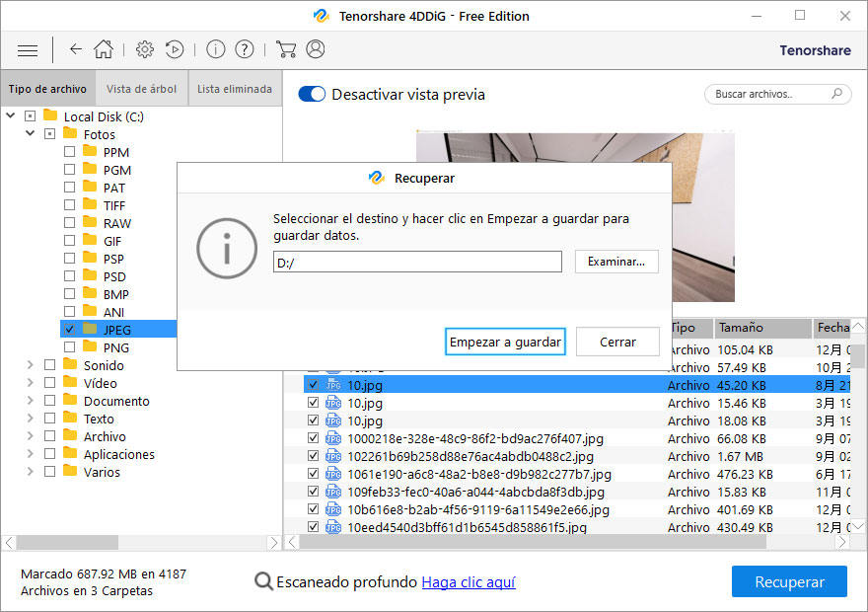Expand the Vídeo tree node
Screen dimensions: 868x612
(30, 383)
